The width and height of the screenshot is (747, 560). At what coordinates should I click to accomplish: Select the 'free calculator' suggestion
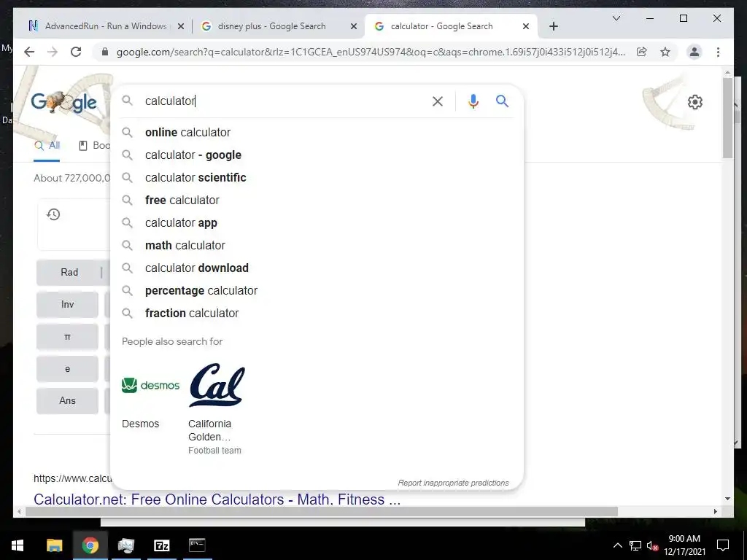[317, 200]
